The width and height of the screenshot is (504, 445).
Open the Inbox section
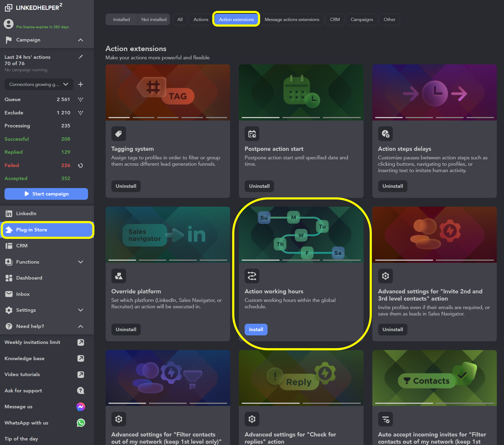(47, 294)
